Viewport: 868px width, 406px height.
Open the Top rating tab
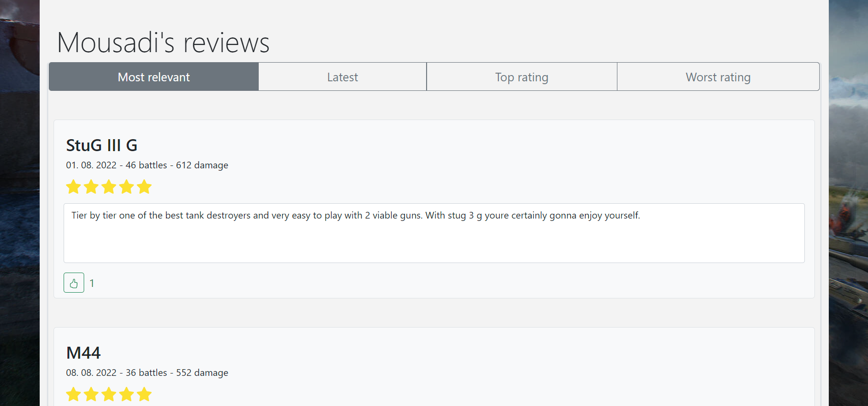coord(521,77)
